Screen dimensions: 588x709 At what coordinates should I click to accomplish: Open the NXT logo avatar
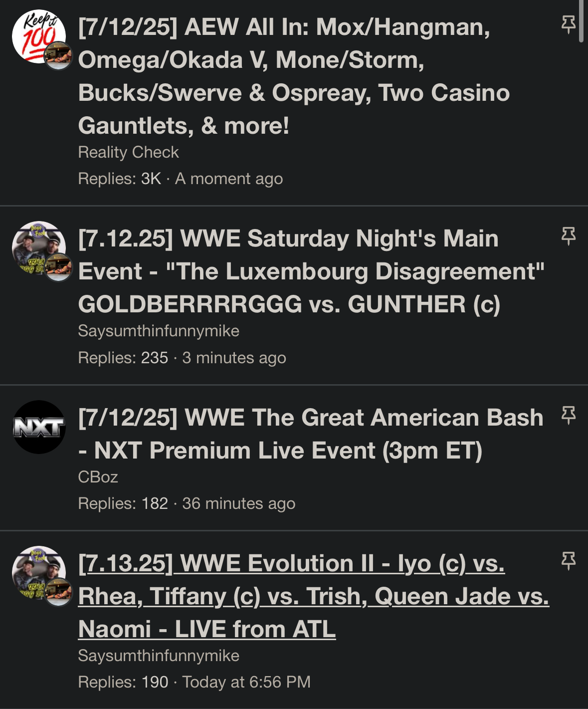38,427
